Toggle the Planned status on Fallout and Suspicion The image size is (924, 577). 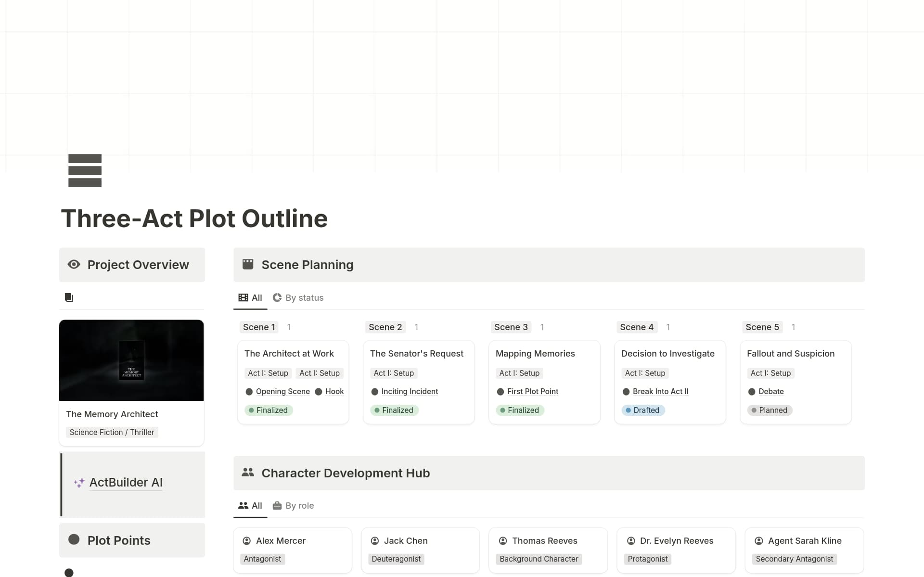click(770, 410)
